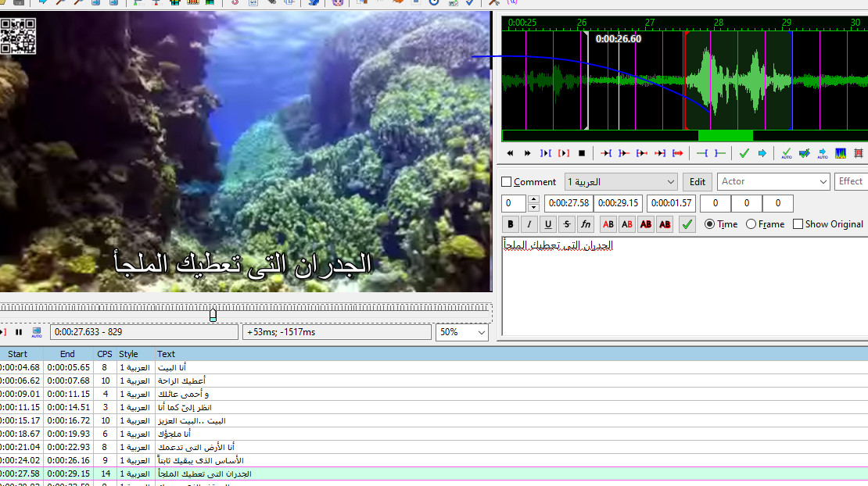Play first 500ms of selection
This screenshot has width=868, height=486.
(x=641, y=153)
